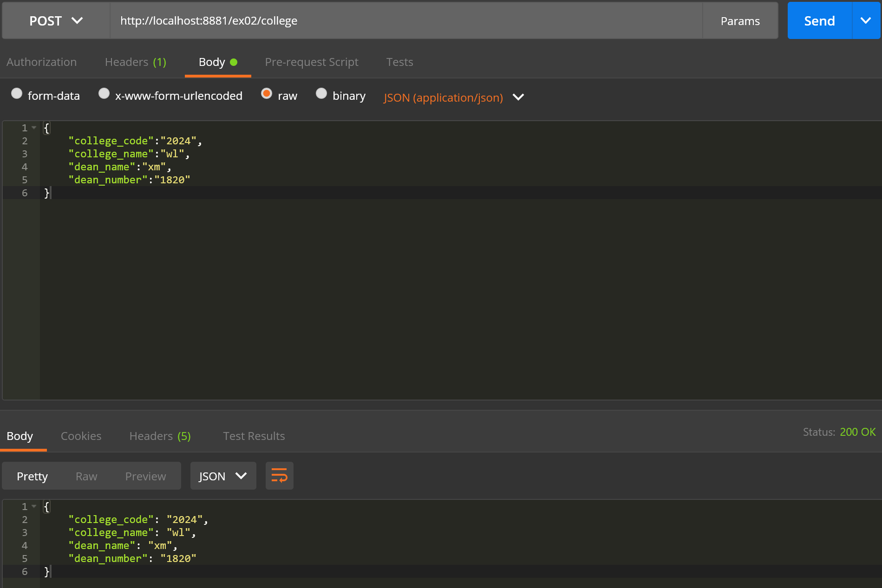
Task: Switch to the Authorization tab
Action: tap(42, 62)
